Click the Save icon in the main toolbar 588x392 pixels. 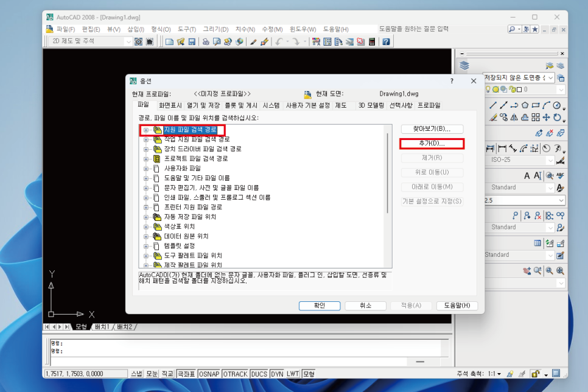[192, 41]
